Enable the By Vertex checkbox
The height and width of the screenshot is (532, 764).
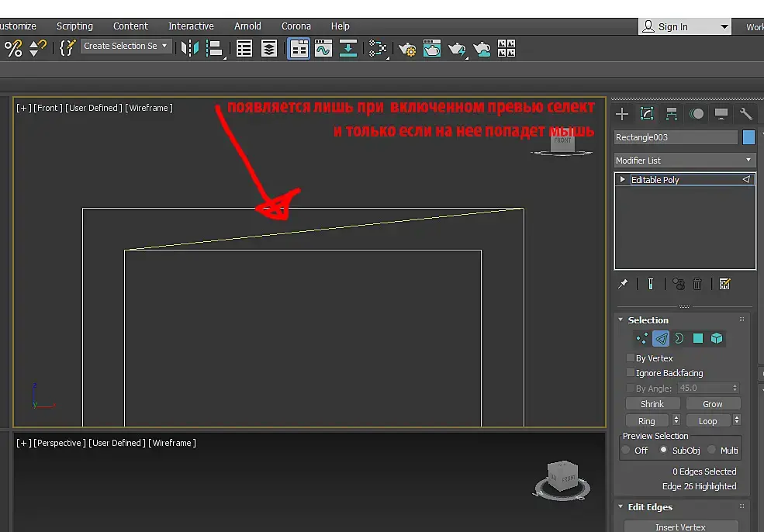pos(631,358)
